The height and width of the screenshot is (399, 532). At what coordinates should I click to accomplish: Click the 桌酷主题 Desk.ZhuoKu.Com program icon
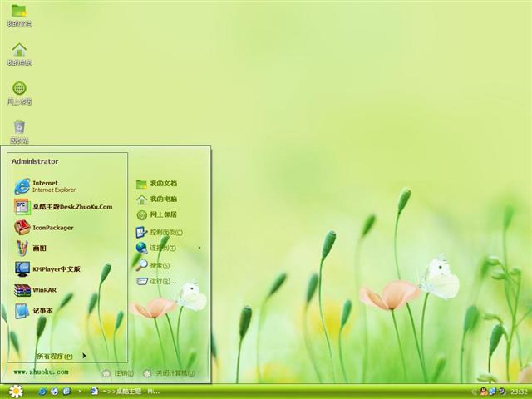click(22, 207)
